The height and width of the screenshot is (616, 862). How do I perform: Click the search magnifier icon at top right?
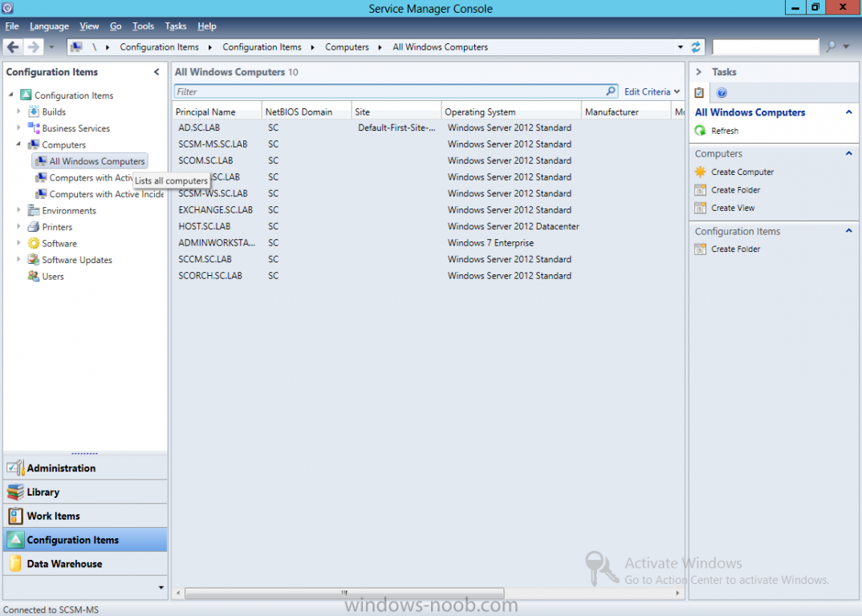[831, 47]
